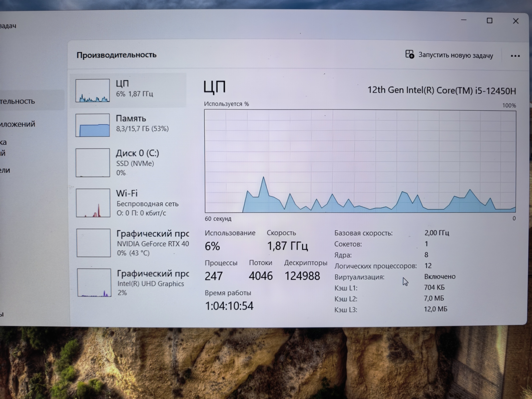Click the Wi-Fi mini graph thumbnail

pos(93,203)
